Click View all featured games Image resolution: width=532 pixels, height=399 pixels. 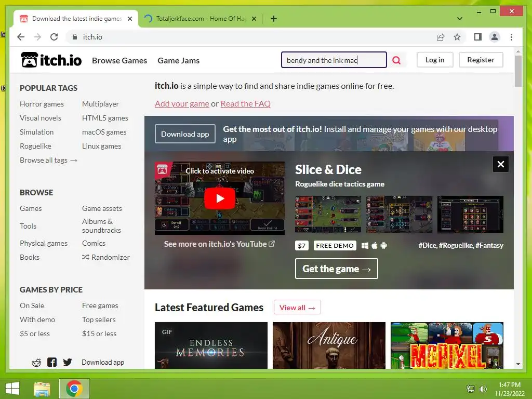[297, 308]
